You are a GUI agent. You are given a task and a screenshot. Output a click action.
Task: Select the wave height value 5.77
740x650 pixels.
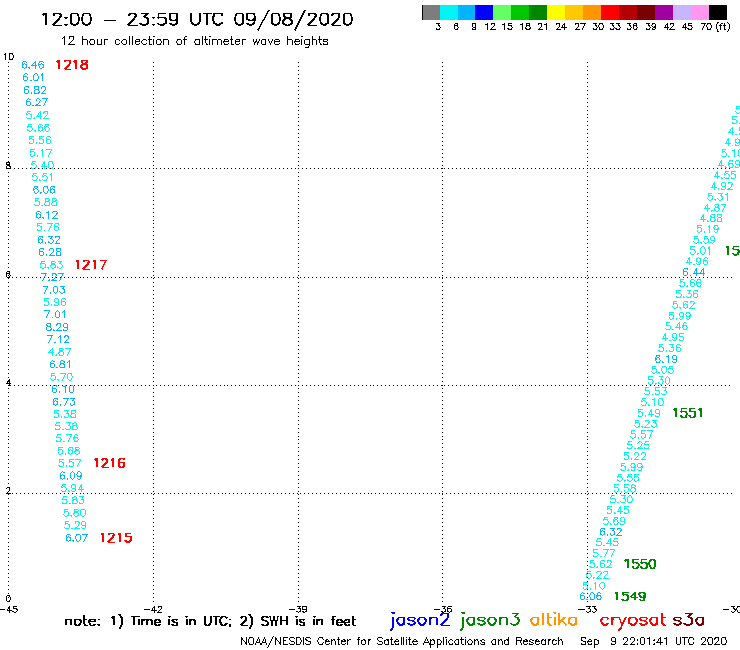pos(604,553)
